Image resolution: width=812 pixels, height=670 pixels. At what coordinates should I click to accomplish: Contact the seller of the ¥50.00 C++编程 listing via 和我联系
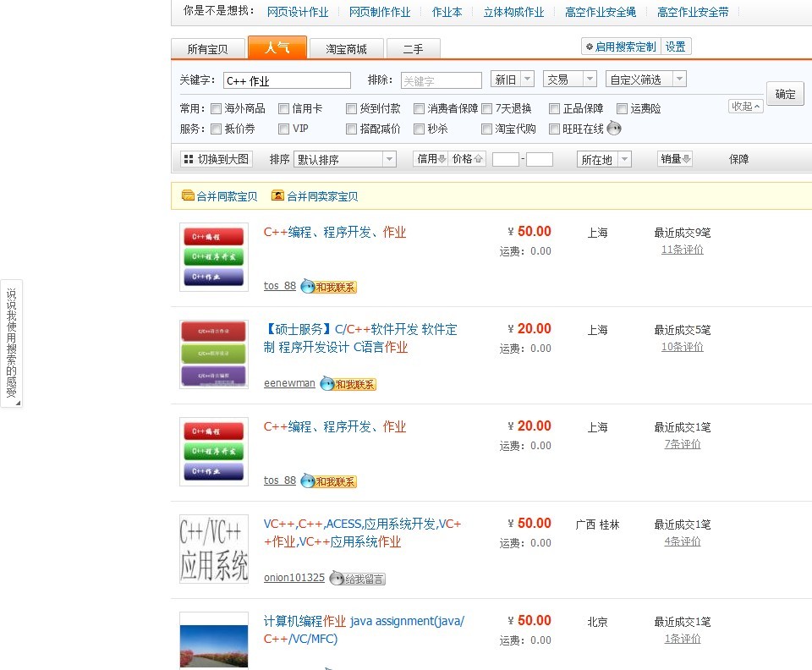pyautogui.click(x=329, y=286)
